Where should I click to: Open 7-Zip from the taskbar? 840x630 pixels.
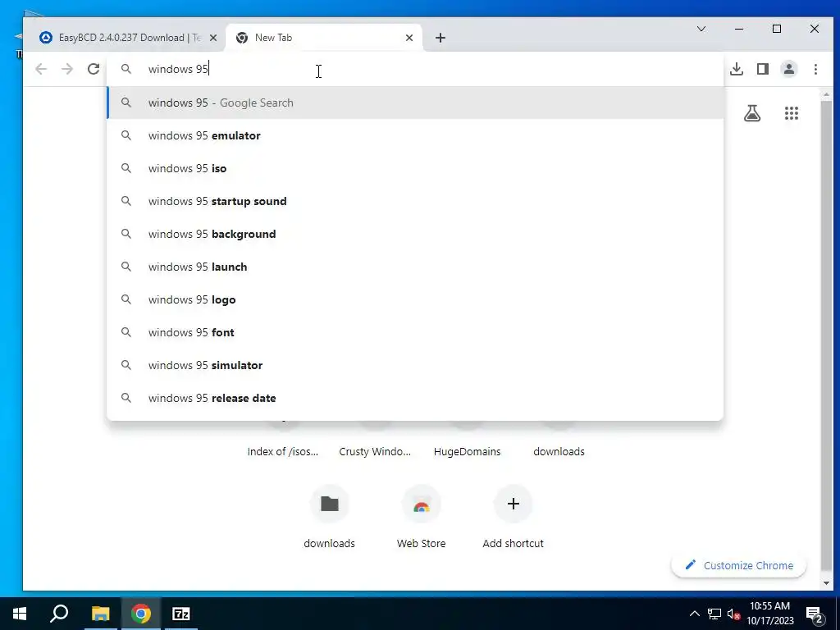point(181,614)
